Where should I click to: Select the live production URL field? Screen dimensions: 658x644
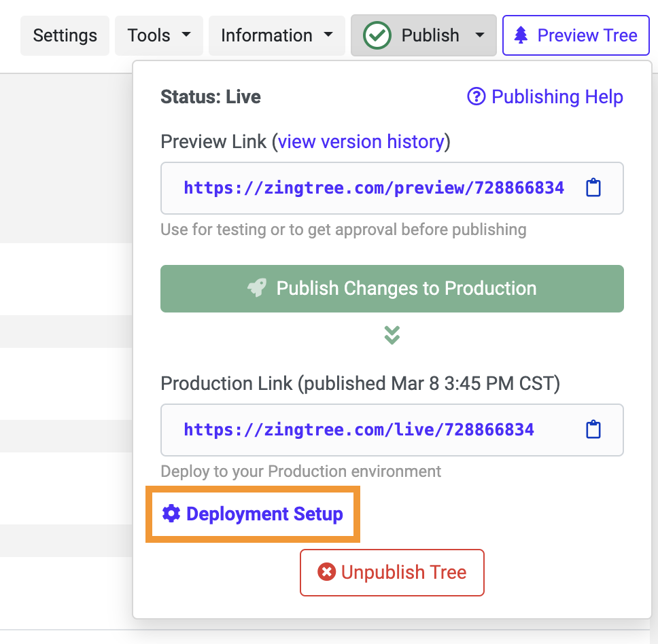[x=392, y=430]
